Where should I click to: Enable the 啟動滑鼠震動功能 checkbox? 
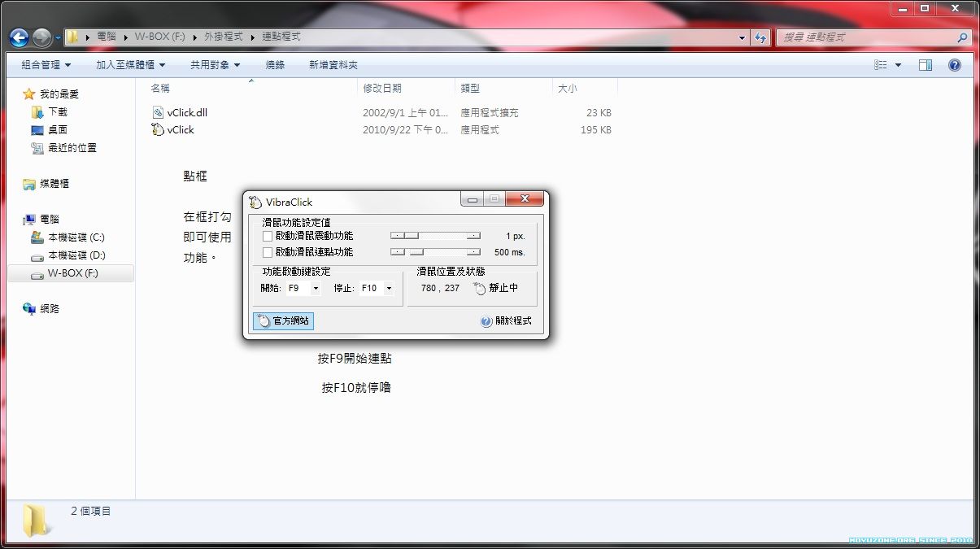pos(268,236)
